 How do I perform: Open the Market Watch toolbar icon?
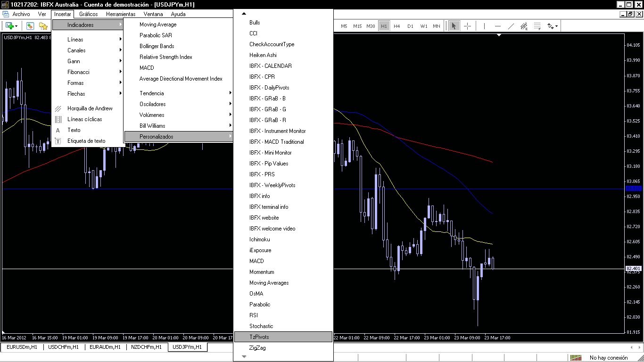tap(30, 26)
